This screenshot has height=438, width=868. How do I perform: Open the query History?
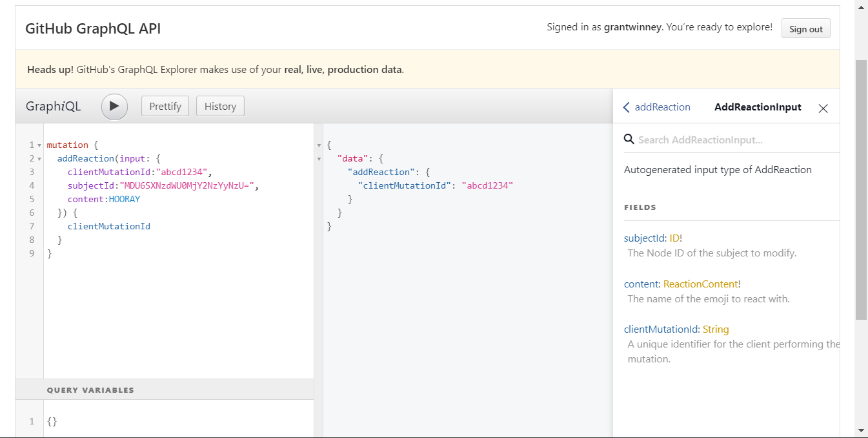pyautogui.click(x=220, y=107)
